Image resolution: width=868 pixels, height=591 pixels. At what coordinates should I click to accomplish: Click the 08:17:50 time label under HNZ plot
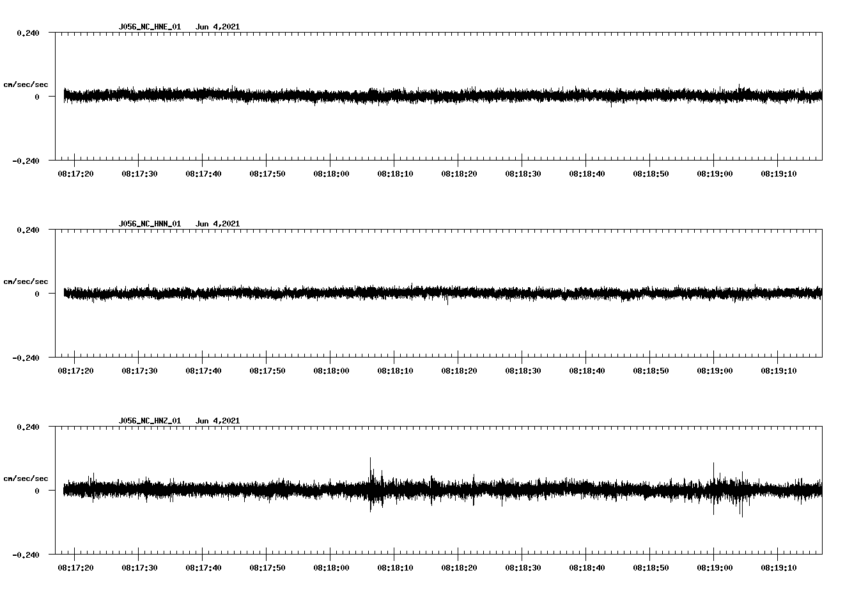pos(267,568)
